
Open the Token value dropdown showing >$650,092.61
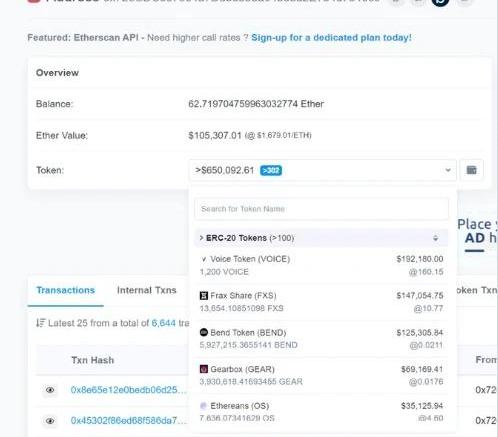[322, 170]
